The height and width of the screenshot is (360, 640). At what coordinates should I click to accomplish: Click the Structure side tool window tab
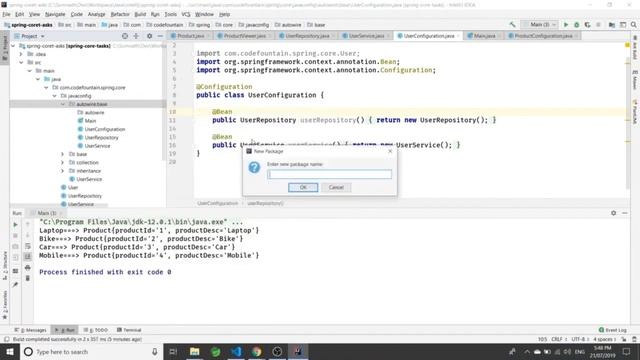(x=5, y=266)
